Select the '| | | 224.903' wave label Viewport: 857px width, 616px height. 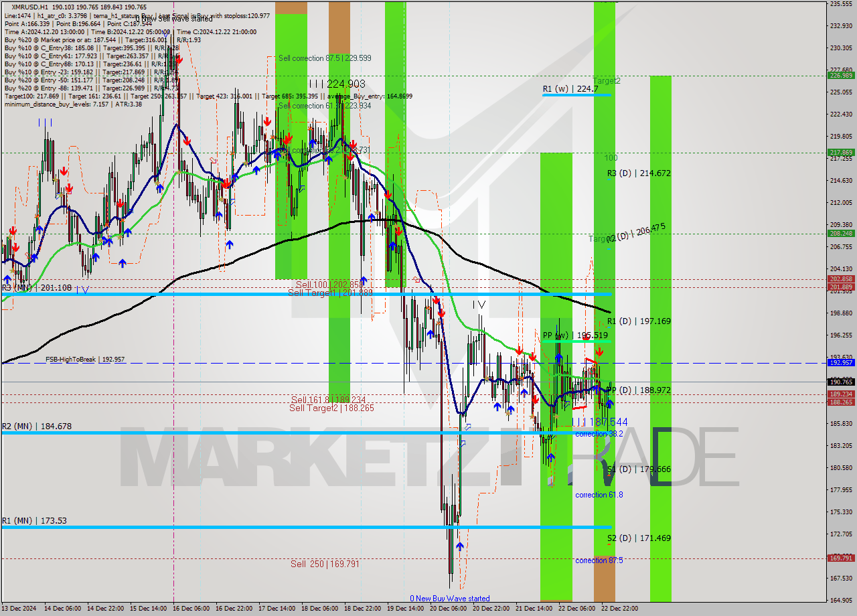coord(337,84)
